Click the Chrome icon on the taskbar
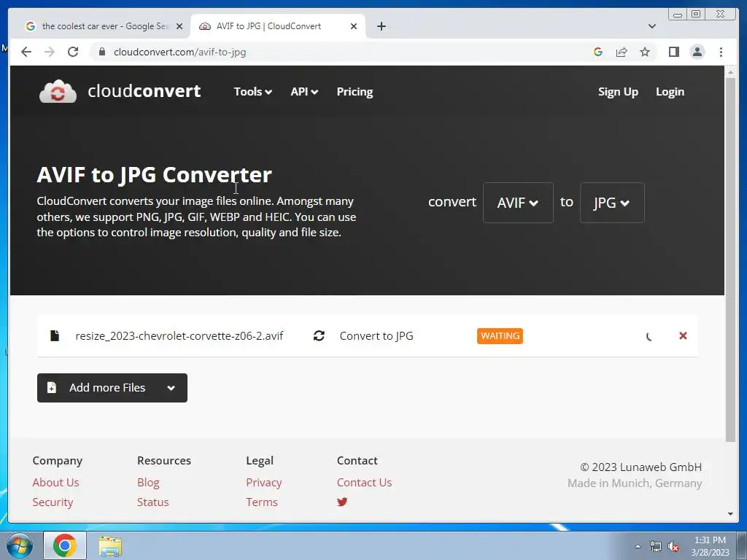Viewport: 747px width, 560px height. click(65, 545)
